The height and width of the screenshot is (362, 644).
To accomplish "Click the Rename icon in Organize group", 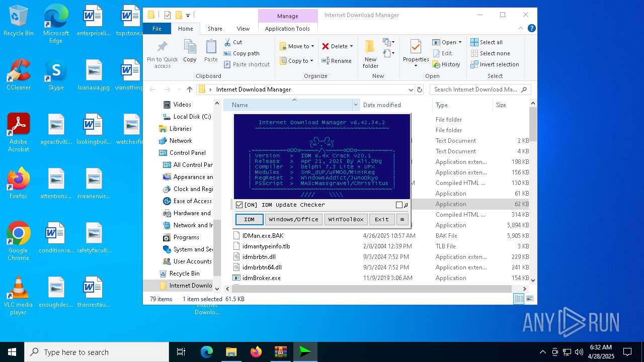I will pyautogui.click(x=326, y=61).
